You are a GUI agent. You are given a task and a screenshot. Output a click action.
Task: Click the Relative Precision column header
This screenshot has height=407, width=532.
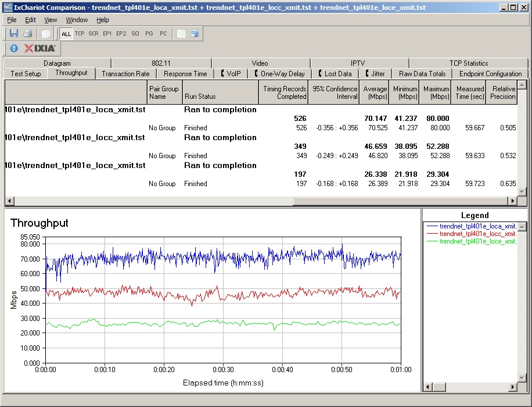tap(502, 92)
